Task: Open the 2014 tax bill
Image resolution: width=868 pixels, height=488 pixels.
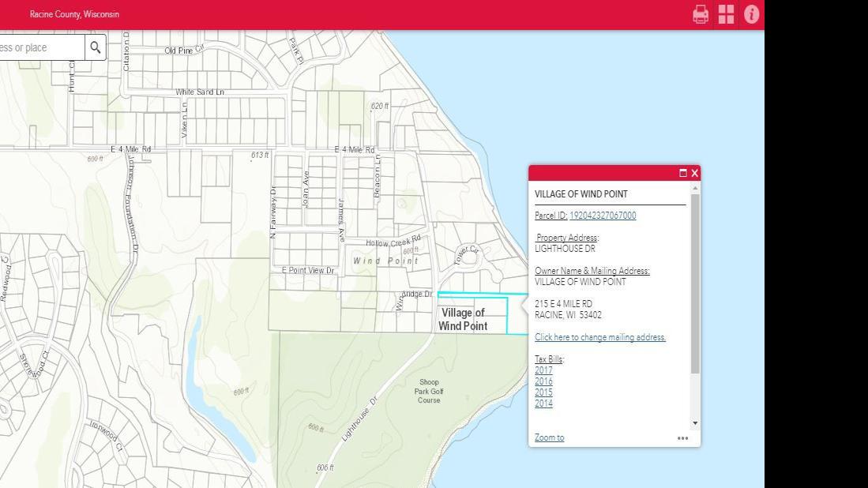Action: [x=543, y=404]
